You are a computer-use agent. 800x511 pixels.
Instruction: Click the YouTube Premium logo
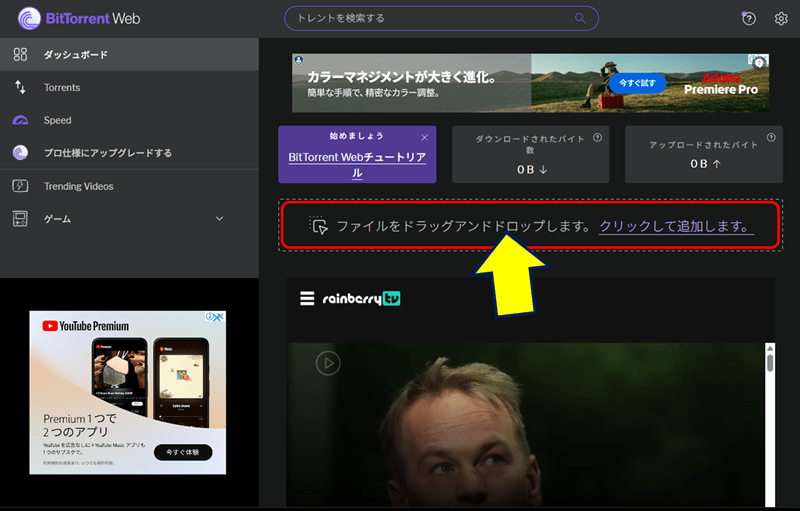[x=86, y=326]
